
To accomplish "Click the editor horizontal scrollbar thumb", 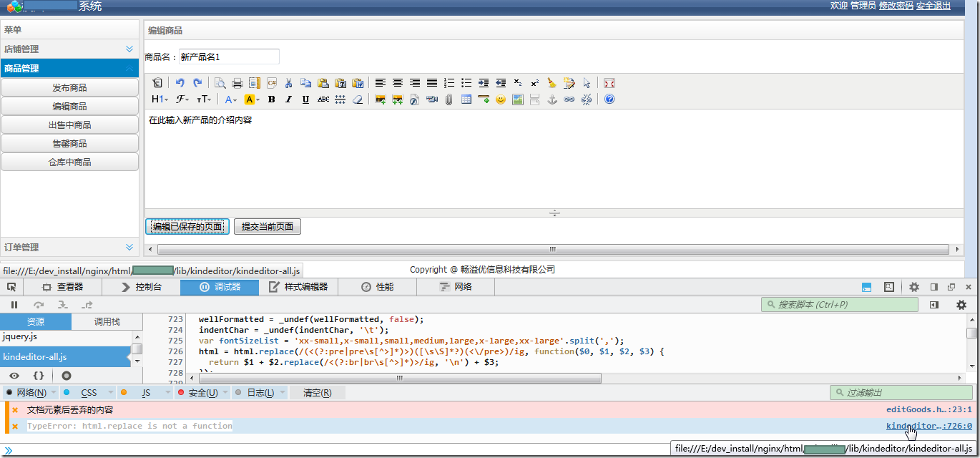I will 553,249.
